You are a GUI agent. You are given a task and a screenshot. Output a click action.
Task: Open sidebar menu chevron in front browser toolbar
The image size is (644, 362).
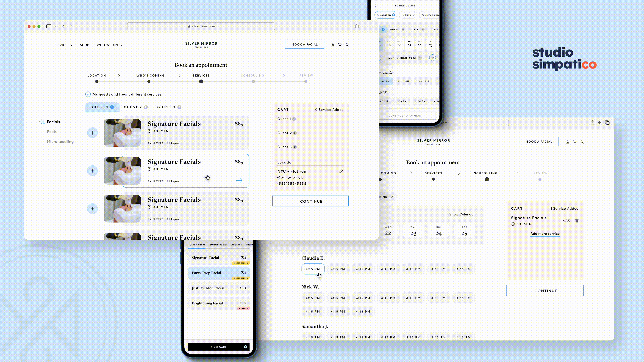click(x=56, y=26)
